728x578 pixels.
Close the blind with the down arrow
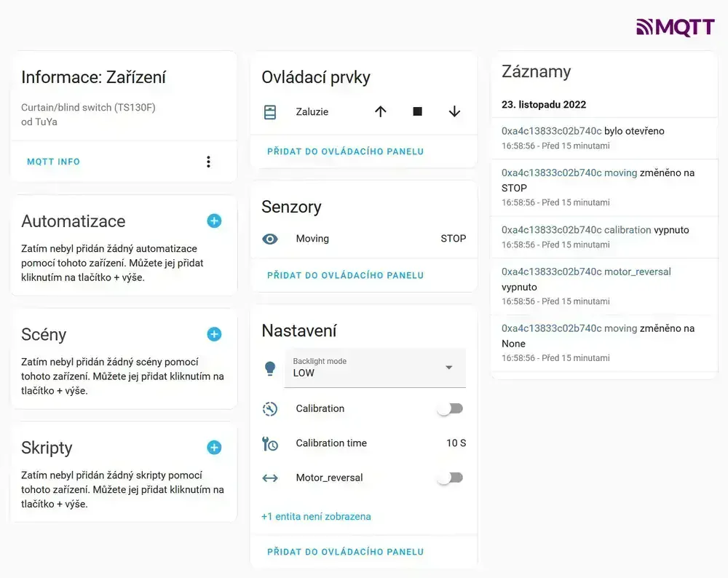tap(454, 111)
